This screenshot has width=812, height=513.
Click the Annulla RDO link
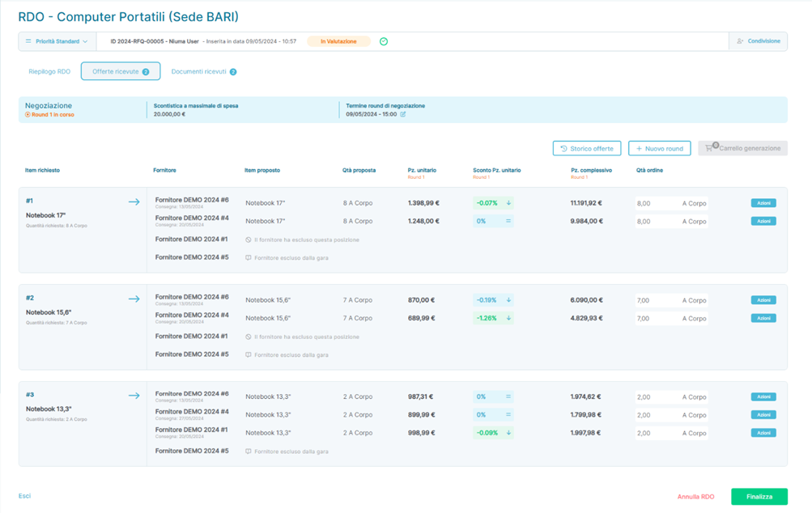point(695,497)
